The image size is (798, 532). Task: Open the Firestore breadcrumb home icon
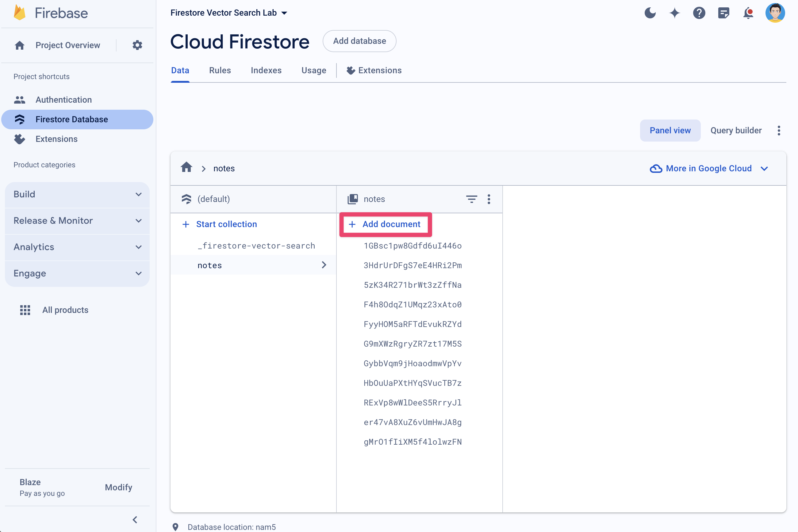pyautogui.click(x=186, y=168)
